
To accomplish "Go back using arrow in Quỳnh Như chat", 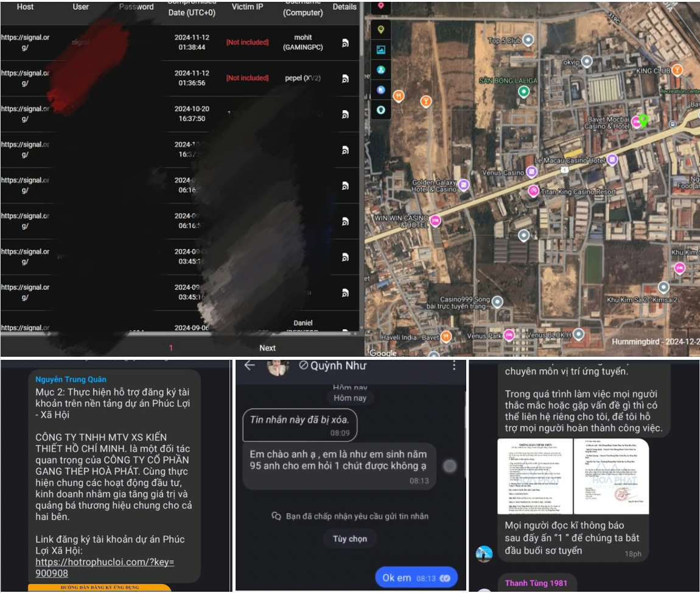I will pos(250,365).
